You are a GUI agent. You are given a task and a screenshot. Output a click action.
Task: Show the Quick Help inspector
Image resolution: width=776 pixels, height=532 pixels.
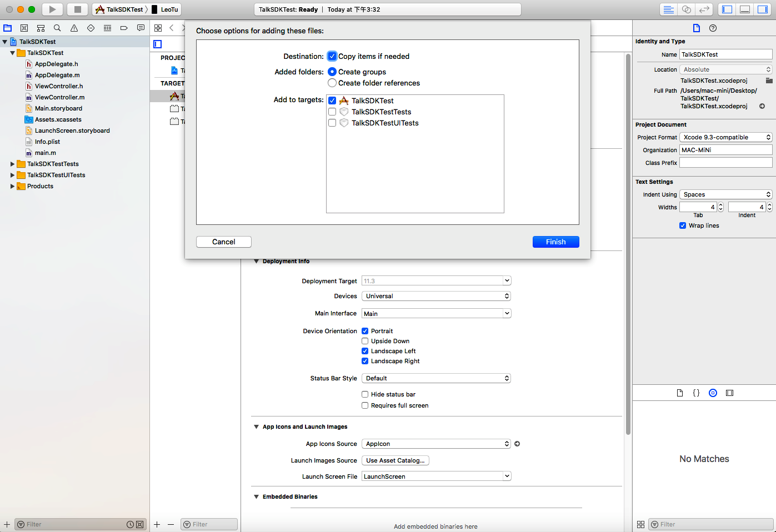[x=713, y=28]
